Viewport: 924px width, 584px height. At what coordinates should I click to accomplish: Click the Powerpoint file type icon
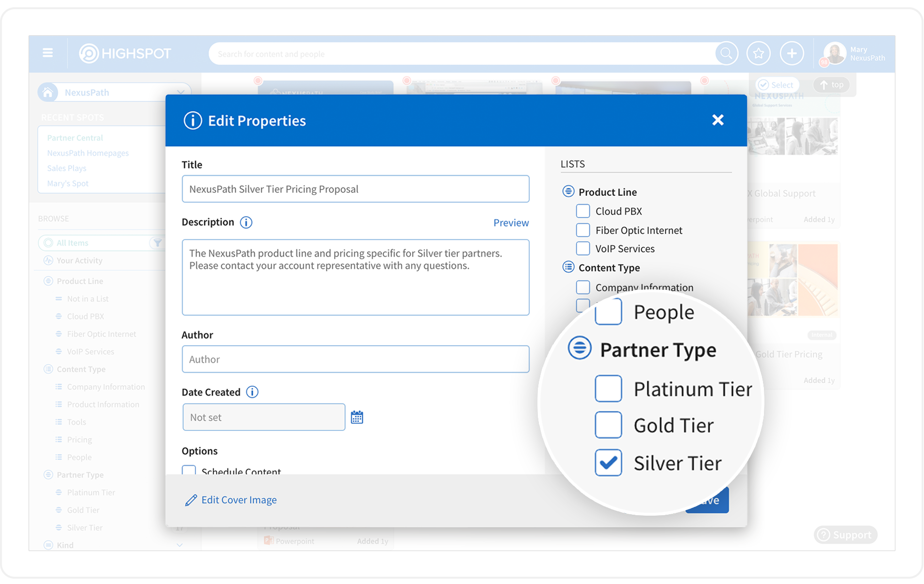[268, 540]
